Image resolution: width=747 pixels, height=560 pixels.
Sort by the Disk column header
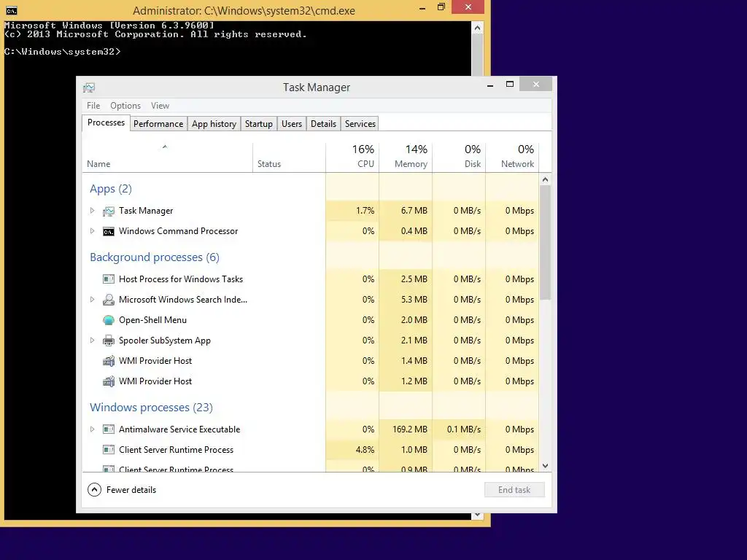(459, 157)
